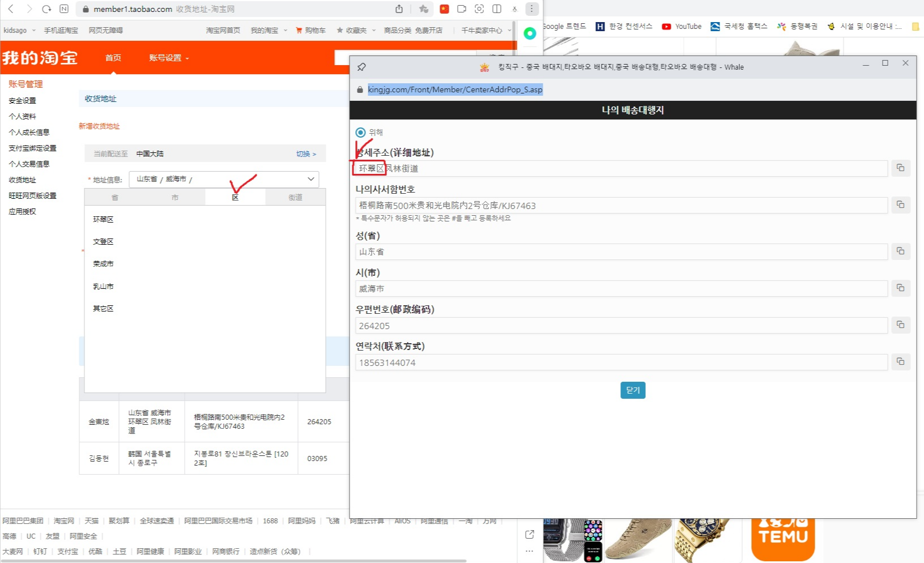Open 个人资料 in the sidebar
This screenshot has width=924, height=563.
[x=22, y=117]
